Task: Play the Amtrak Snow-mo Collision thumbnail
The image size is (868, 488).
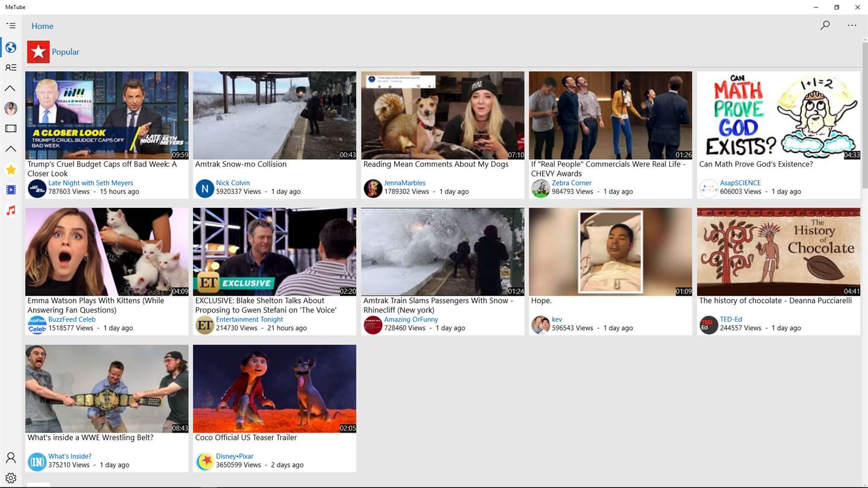Action: tap(274, 115)
